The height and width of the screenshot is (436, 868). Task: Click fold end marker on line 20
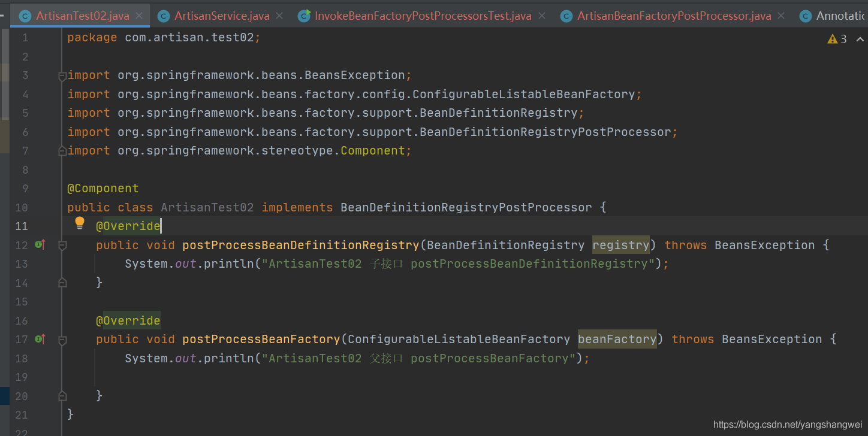click(62, 396)
